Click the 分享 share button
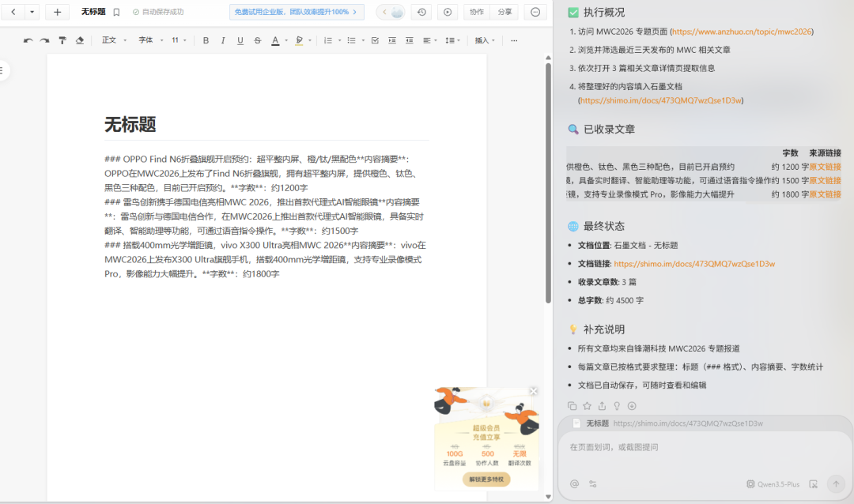 504,12
